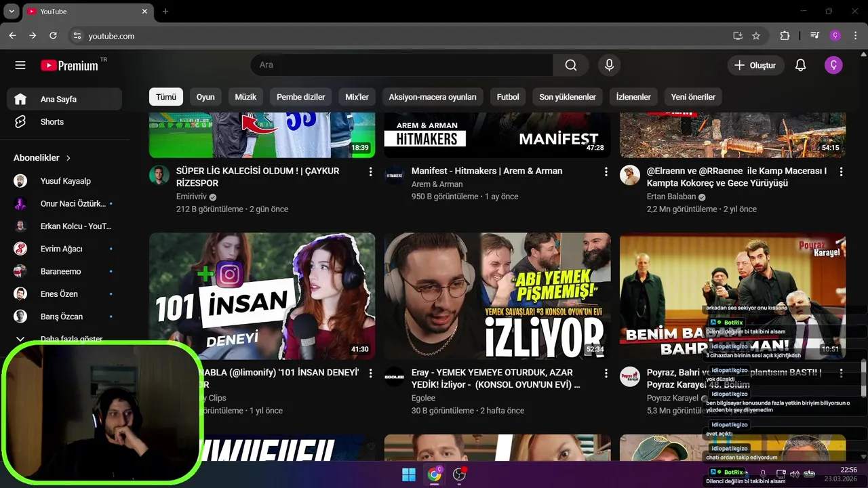Click Emirivriv channel avatar
This screenshot has width=868, height=488.
[x=159, y=175]
